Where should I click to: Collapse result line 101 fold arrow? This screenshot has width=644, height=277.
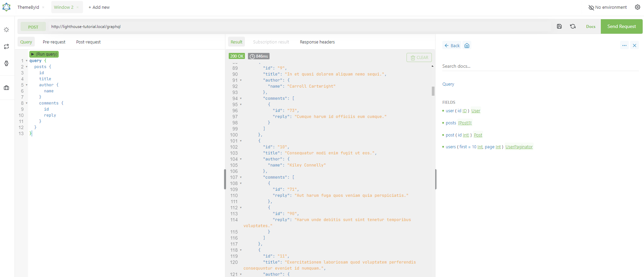tap(241, 141)
